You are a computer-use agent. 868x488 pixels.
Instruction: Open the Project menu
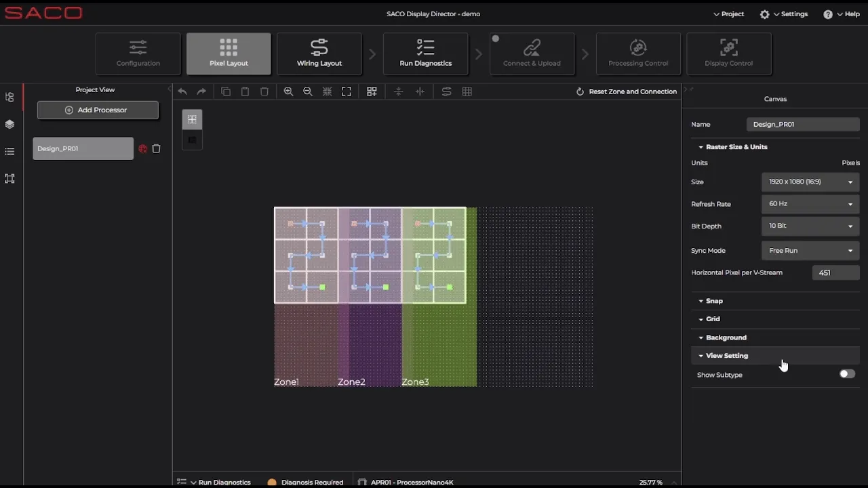[x=729, y=14]
